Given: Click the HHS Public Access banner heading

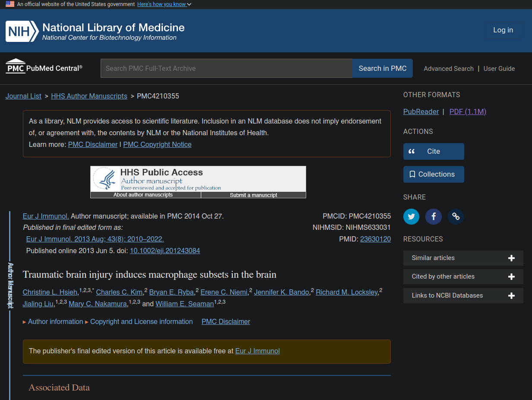Looking at the screenshot, I should click(161, 172).
